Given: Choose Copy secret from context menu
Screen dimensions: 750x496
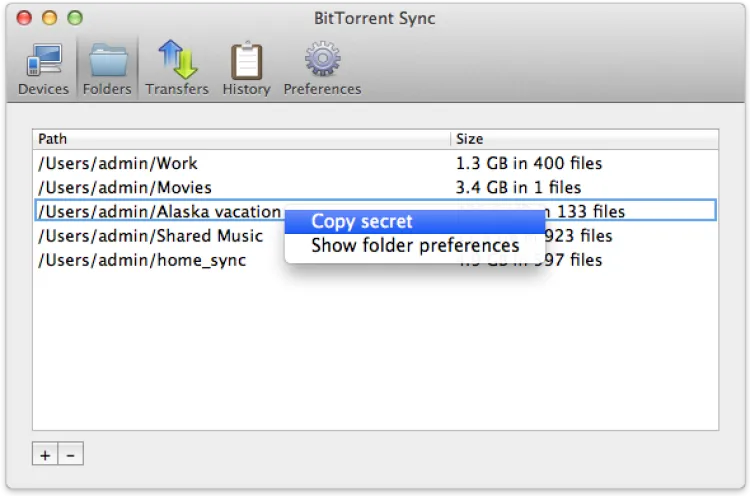Looking at the screenshot, I should [362, 221].
